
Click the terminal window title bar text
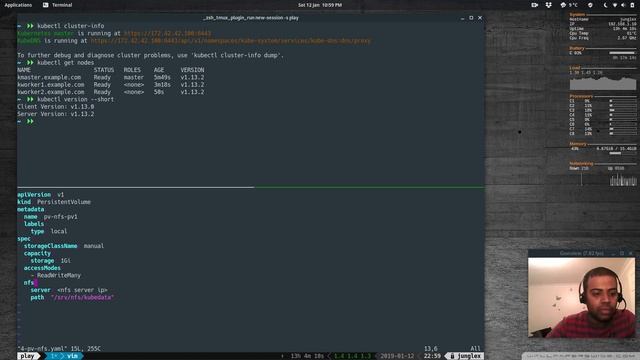(x=251, y=18)
